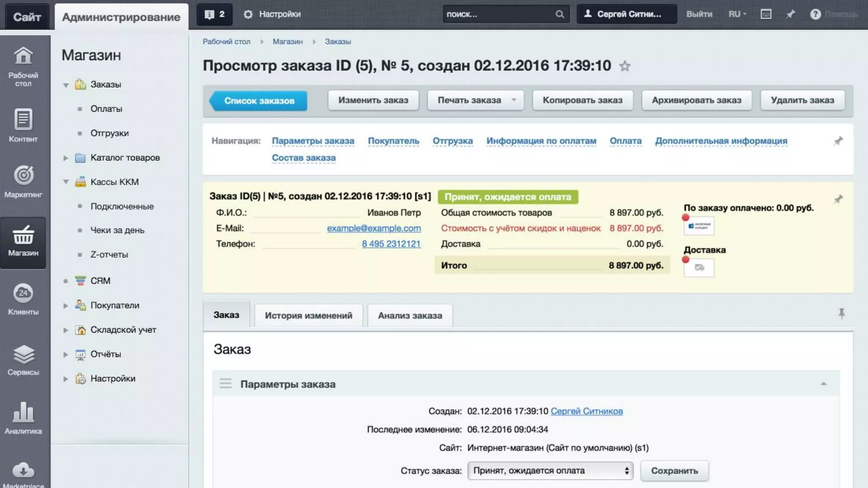Image resolution: width=868 pixels, height=488 pixels.
Task: Click the notifications icon showing 2
Action: [x=214, y=14]
